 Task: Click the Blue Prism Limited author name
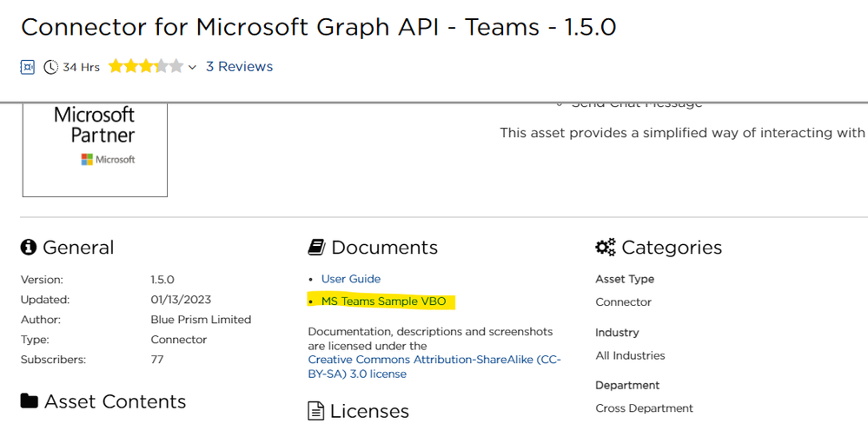pos(201,320)
